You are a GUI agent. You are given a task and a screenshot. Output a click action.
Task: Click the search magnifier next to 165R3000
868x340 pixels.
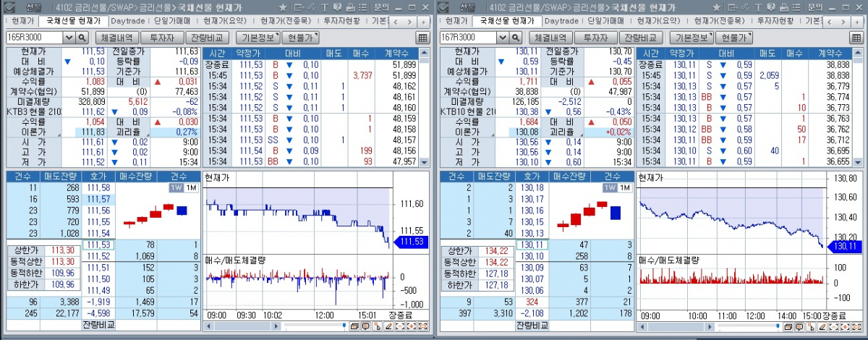click(82, 37)
